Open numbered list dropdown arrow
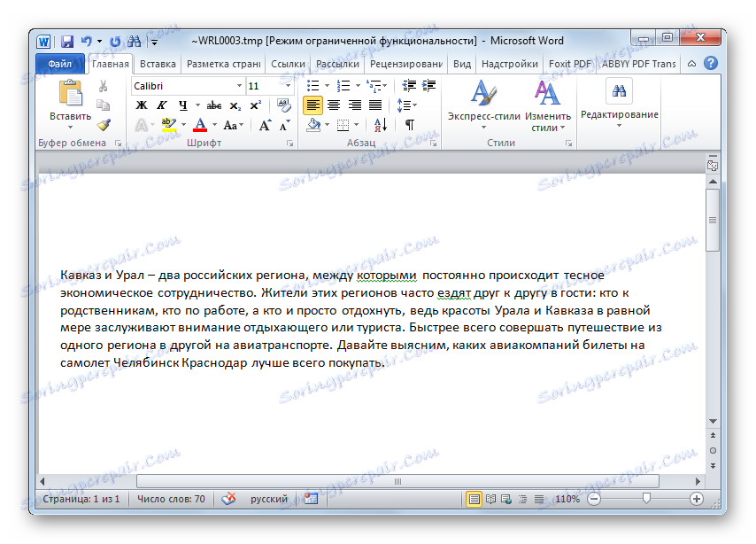Screen dimensions: 756x544 (x=358, y=86)
